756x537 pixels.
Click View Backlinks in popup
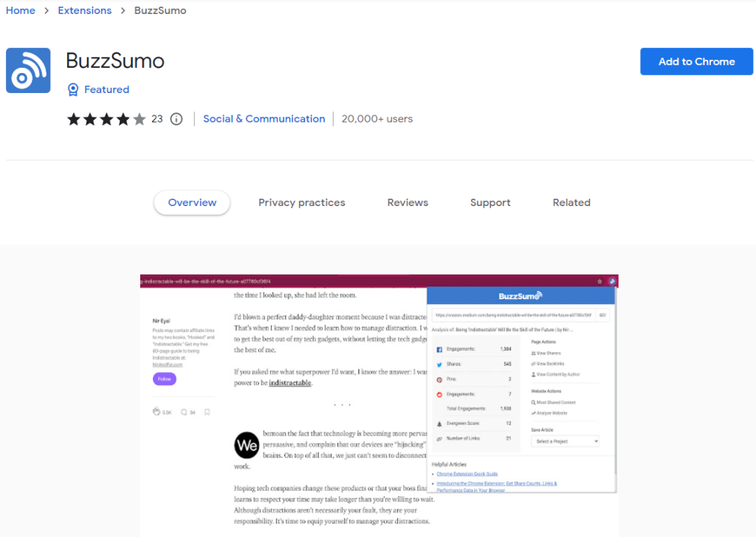tap(547, 364)
